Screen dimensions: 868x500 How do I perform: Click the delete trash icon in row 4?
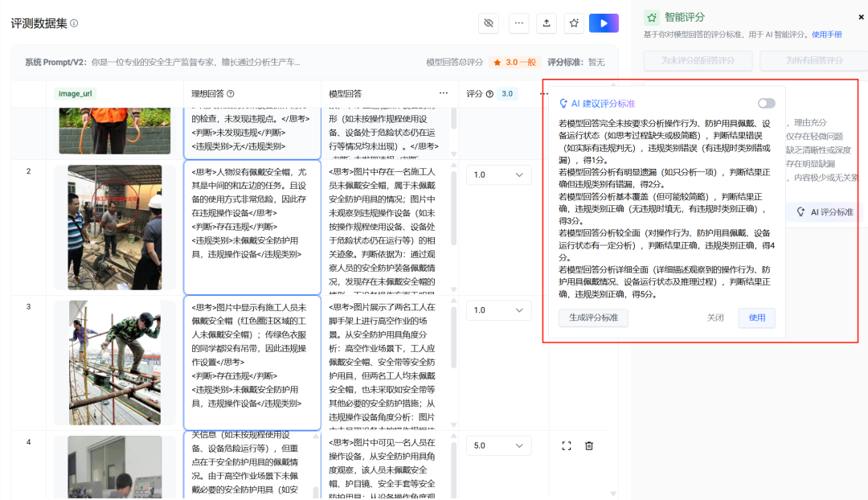(589, 445)
